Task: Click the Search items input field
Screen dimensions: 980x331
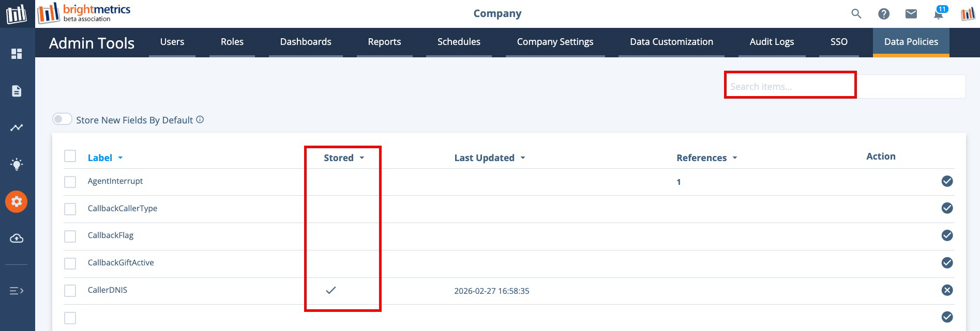Action: click(x=845, y=86)
